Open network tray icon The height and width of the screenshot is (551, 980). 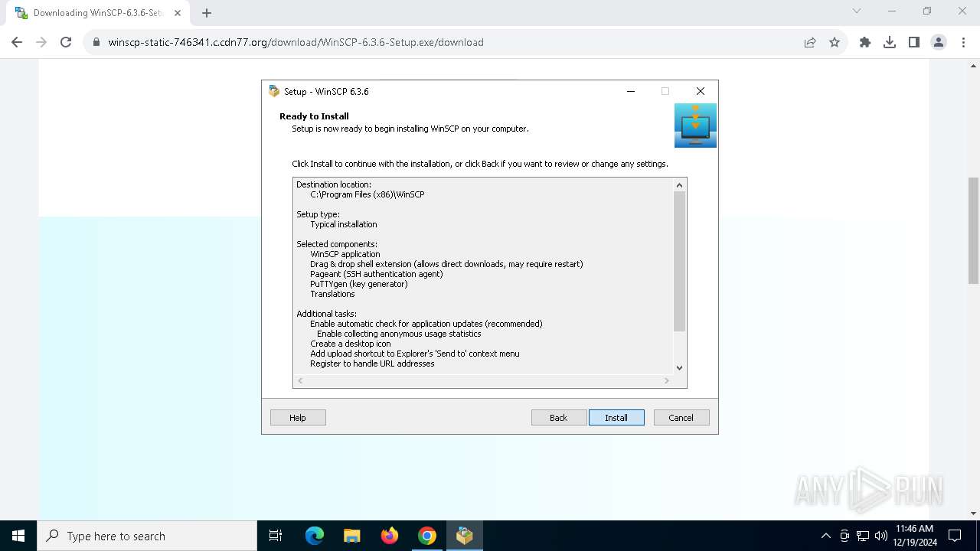863,536
